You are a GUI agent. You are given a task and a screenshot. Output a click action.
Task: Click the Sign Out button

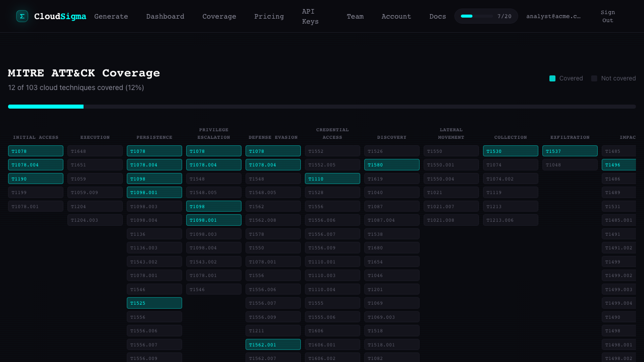click(x=607, y=17)
